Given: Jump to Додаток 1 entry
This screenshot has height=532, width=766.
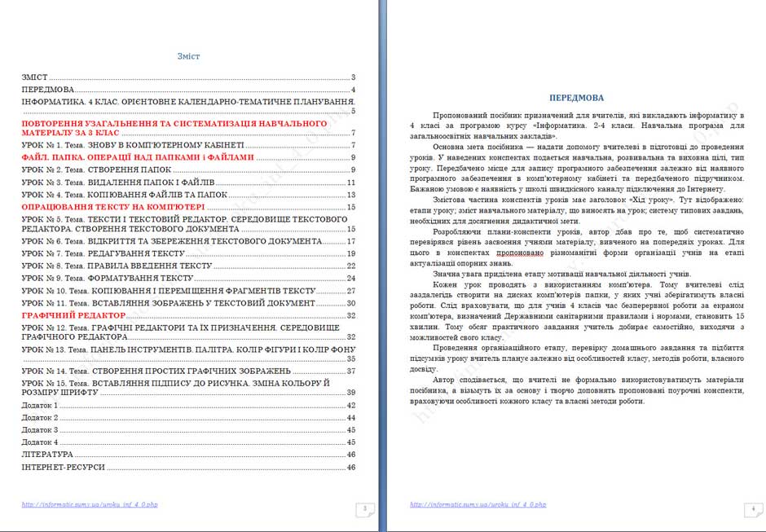Looking at the screenshot, I should click(40, 405).
